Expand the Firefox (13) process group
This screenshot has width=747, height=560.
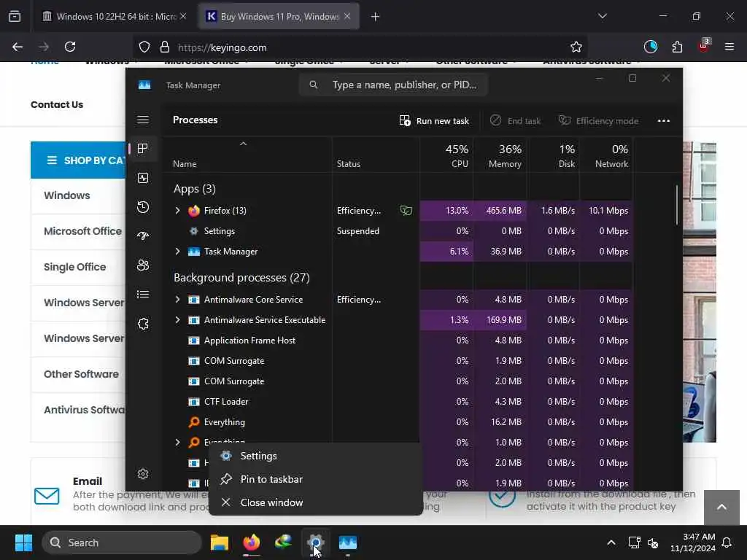coord(178,211)
